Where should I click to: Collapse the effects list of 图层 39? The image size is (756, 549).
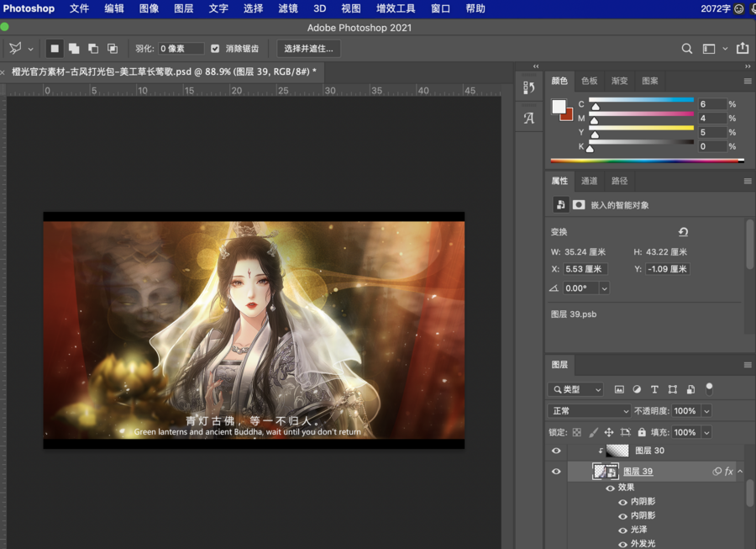point(740,472)
